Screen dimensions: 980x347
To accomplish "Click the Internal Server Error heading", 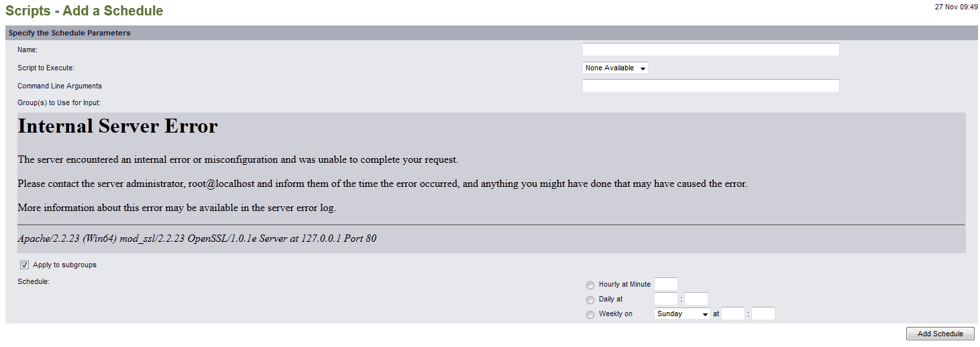I will tap(118, 127).
